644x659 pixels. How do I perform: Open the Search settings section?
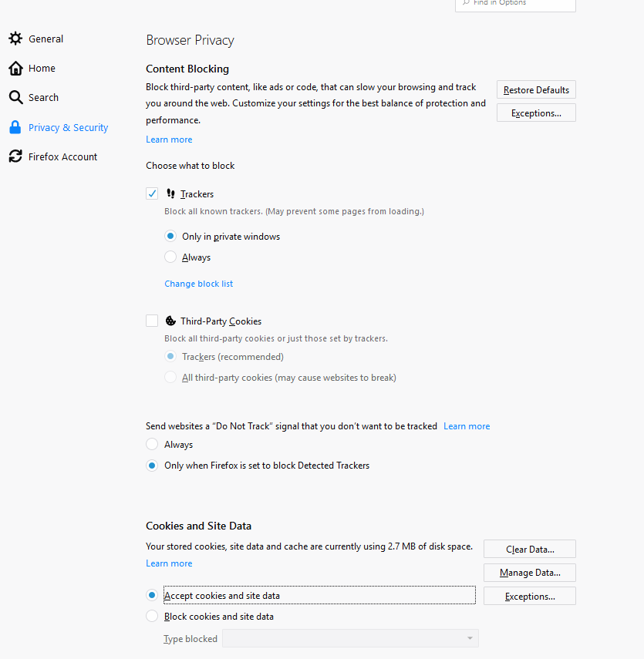click(x=44, y=97)
